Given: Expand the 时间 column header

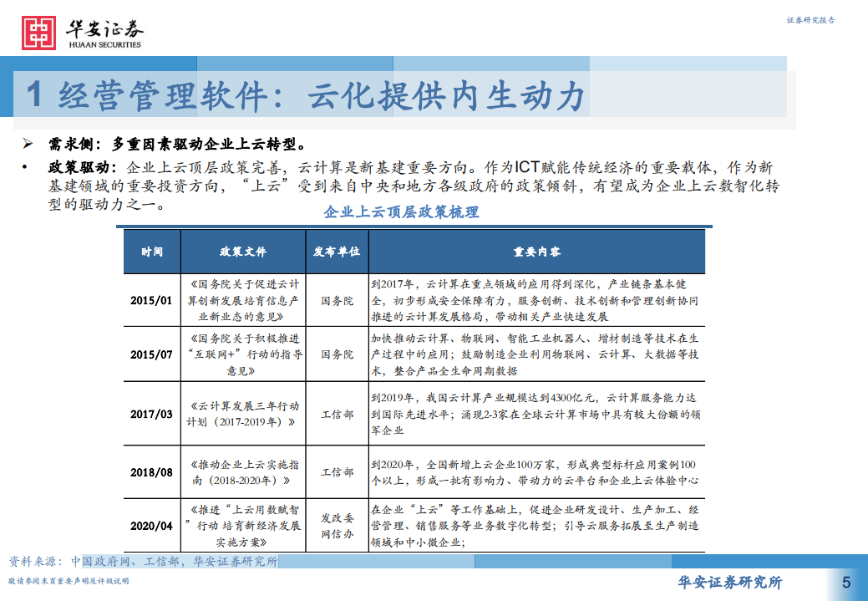Looking at the screenshot, I should 150,252.
